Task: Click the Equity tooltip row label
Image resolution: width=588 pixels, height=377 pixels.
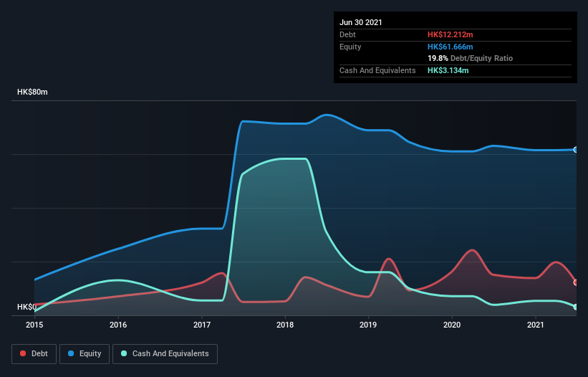Action: pyautogui.click(x=350, y=47)
